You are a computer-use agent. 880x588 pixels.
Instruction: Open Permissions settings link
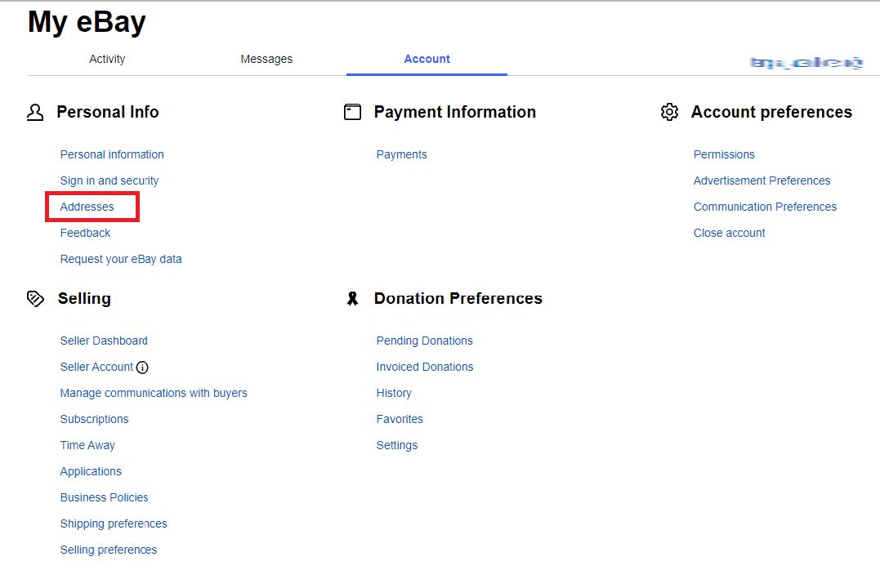tap(724, 154)
